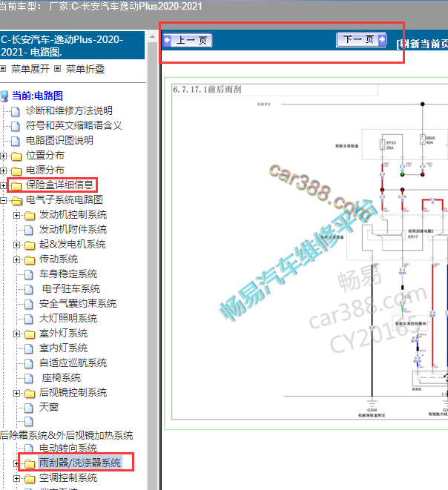Click the 起&发电机系统 folder icon

click(x=30, y=245)
